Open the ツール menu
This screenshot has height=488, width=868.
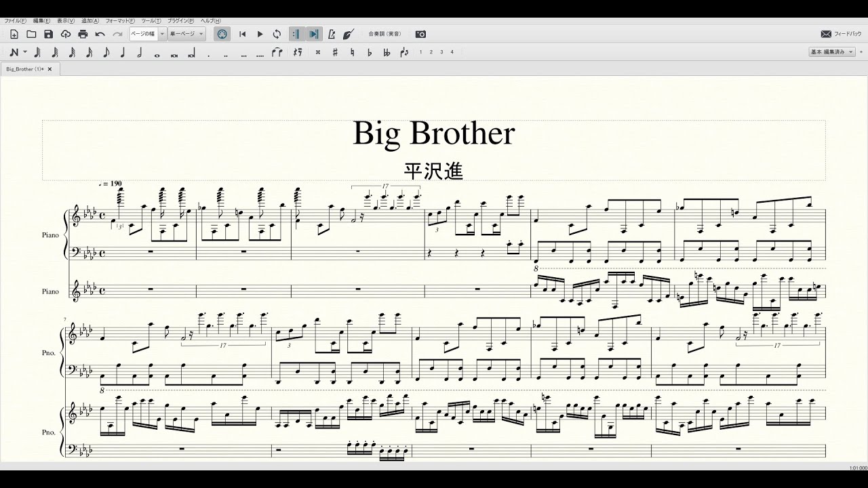[151, 21]
